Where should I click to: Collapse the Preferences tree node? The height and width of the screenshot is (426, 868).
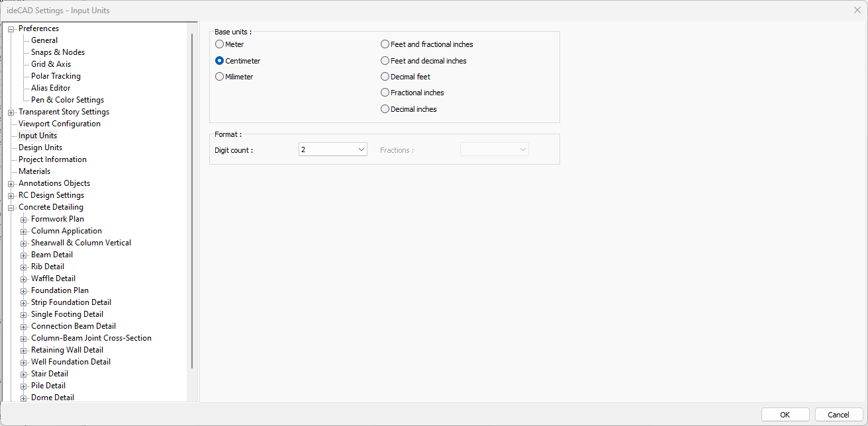click(x=11, y=29)
